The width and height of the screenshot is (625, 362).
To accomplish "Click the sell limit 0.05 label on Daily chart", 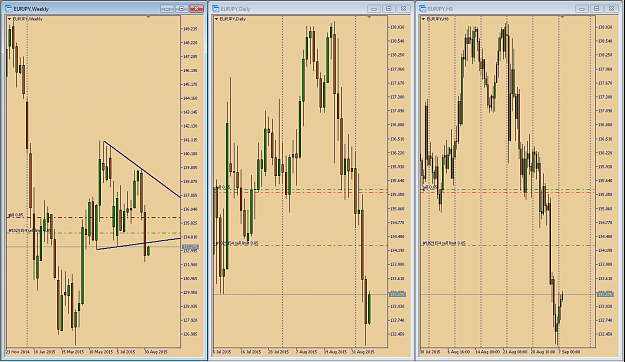I will [238, 243].
